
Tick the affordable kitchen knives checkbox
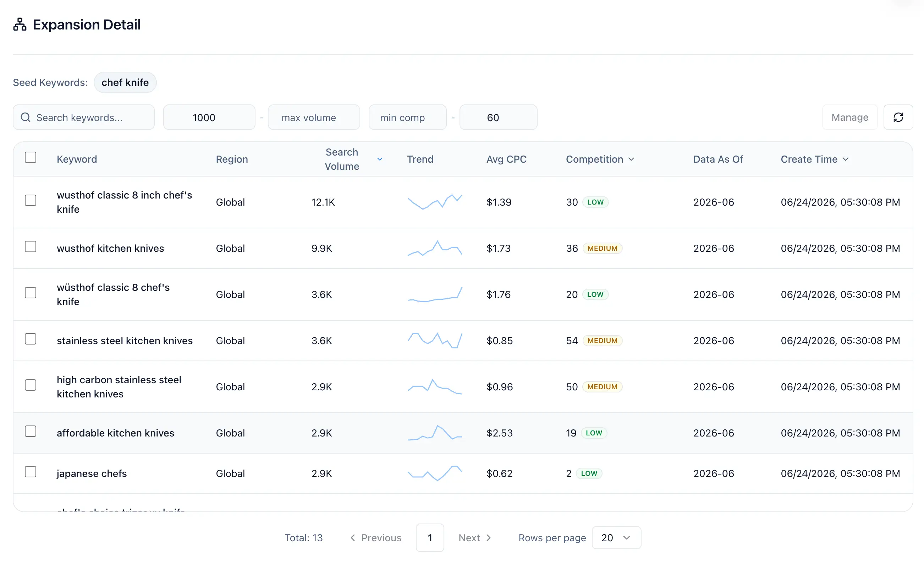[x=31, y=431]
